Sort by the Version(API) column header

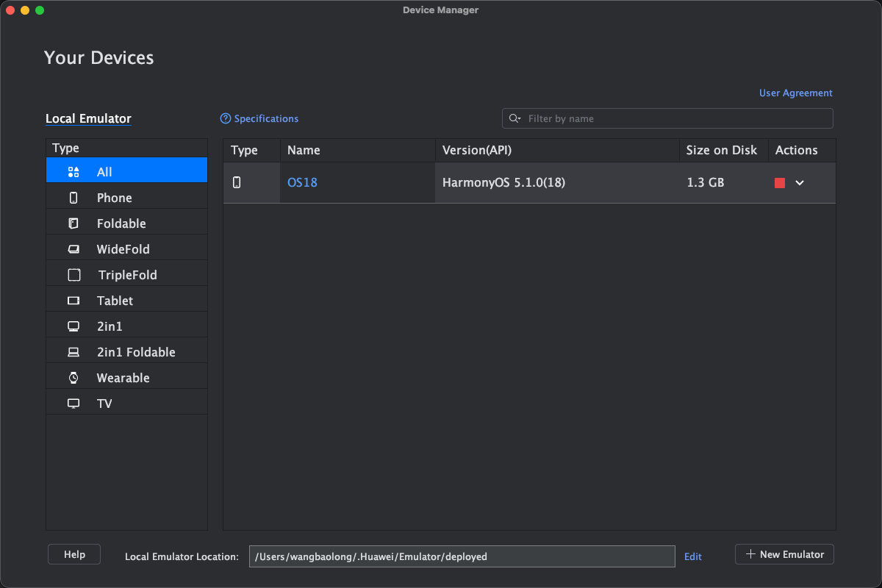(557, 150)
